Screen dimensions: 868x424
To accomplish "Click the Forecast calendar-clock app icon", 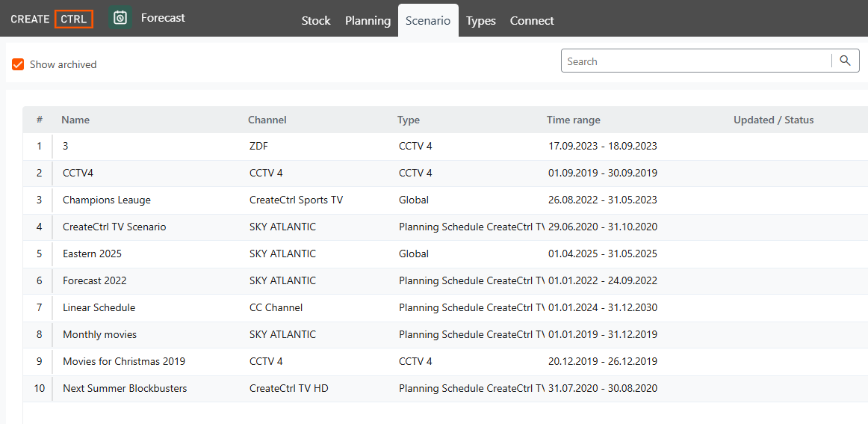I will [120, 18].
